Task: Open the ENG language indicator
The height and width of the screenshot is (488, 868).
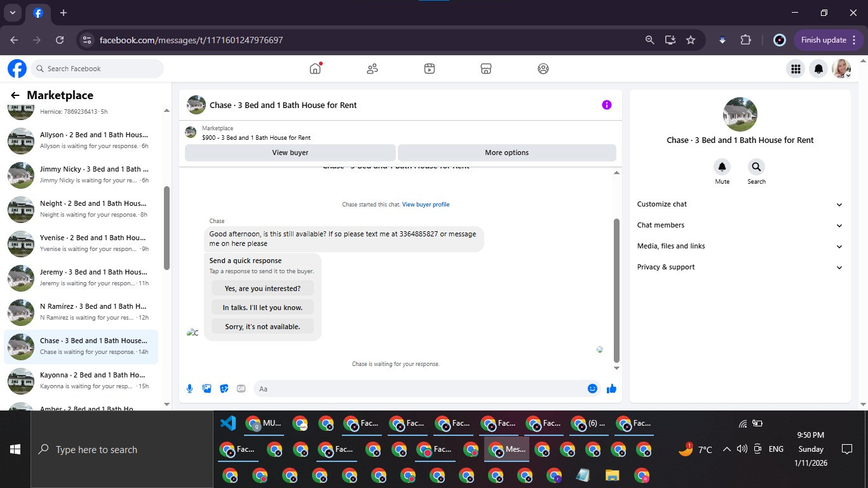Action: [776, 449]
